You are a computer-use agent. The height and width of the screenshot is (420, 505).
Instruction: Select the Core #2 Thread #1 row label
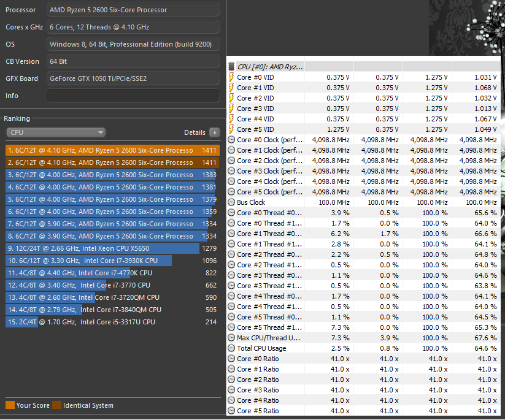pyautogui.click(x=269, y=265)
